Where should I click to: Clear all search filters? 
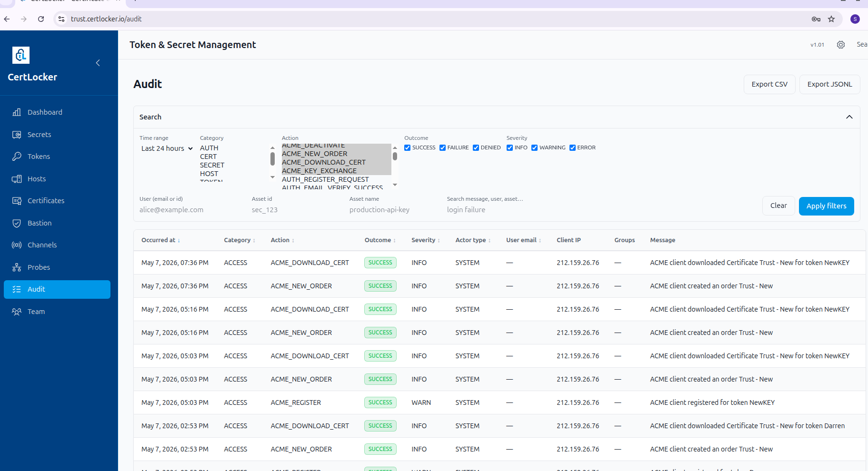778,206
